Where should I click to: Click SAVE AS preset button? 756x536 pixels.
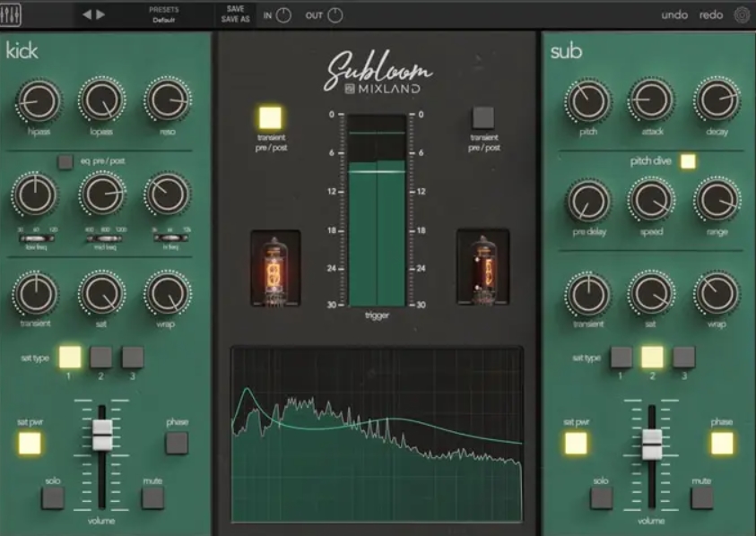tap(235, 20)
